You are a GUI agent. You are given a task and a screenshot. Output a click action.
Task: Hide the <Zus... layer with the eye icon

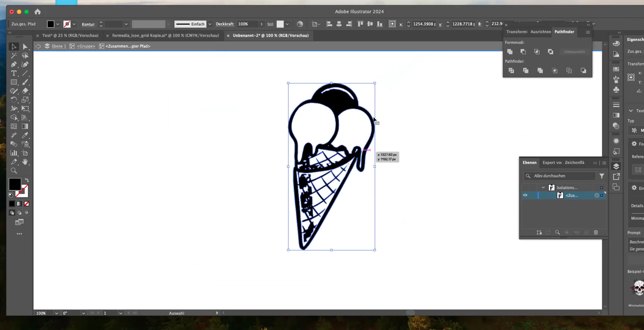525,195
